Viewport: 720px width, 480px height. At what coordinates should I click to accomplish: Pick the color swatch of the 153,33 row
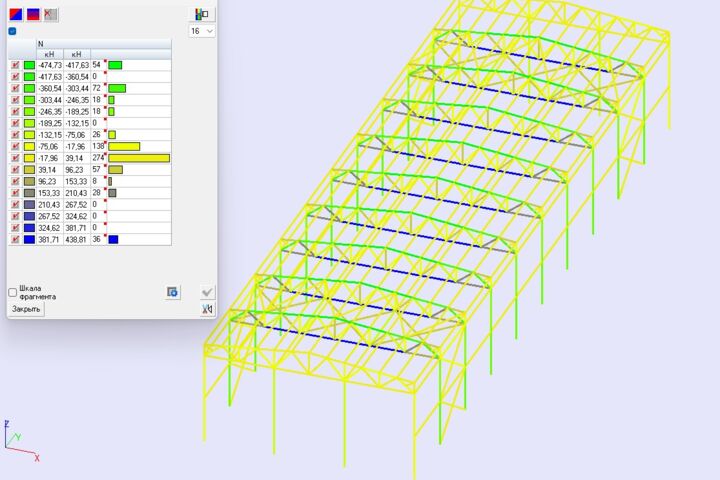(29, 193)
